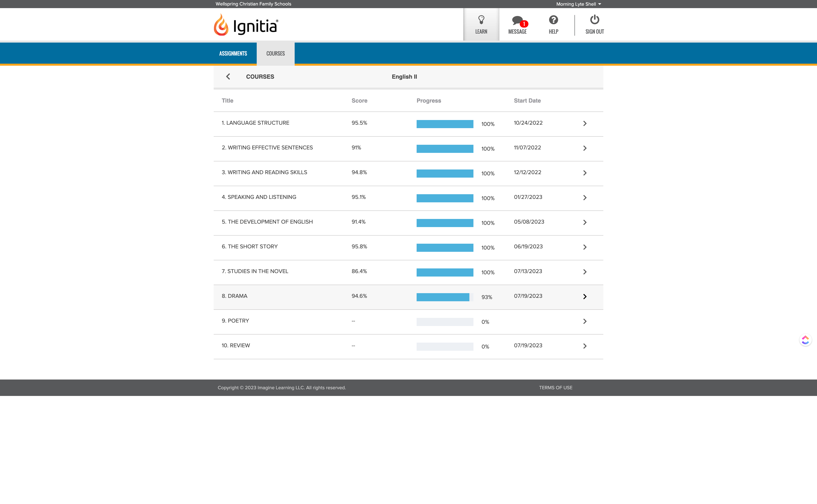Click the Language Structure progress bar
This screenshot has width=817, height=504.
[445, 124]
